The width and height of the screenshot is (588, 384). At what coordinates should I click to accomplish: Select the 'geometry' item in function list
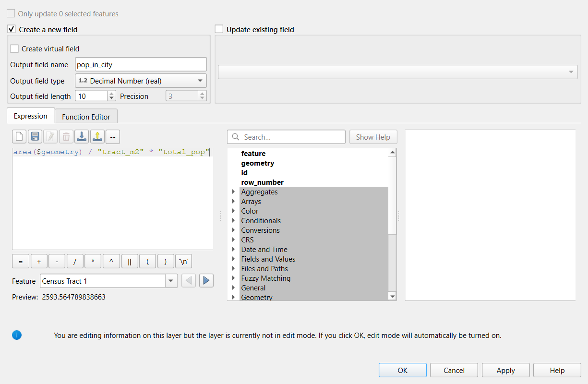click(x=258, y=163)
